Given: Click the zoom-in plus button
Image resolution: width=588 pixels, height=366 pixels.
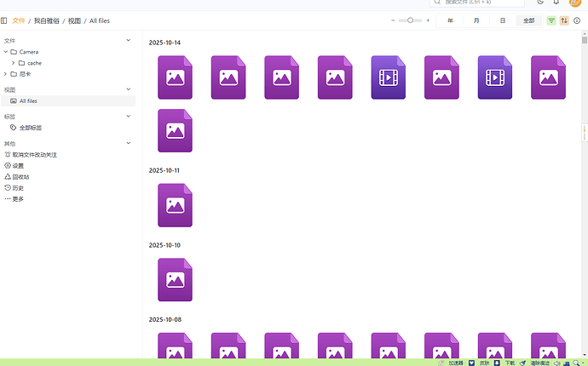Looking at the screenshot, I should (428, 20).
